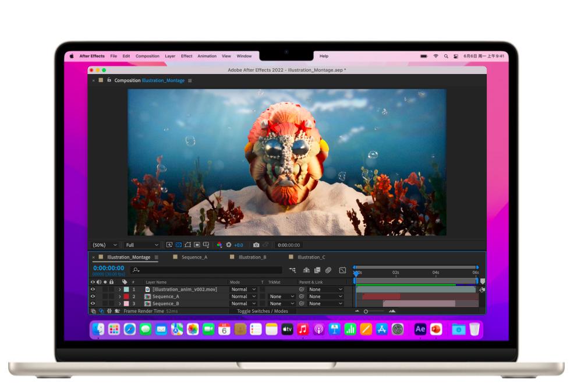
Task: Open Spotlight search in menu bar
Action: coord(446,56)
